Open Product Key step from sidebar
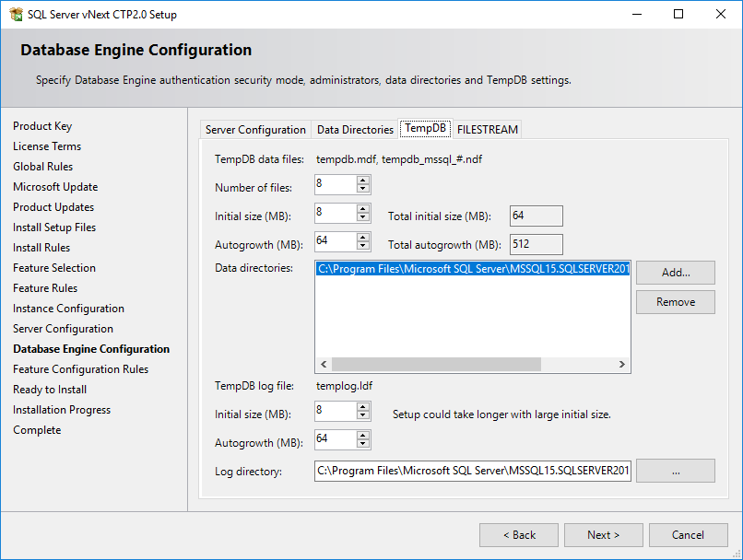 tap(42, 125)
